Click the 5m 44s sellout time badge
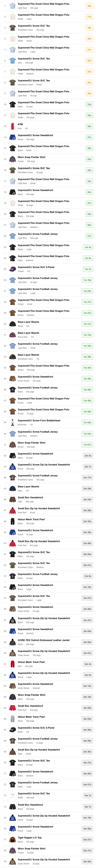 tap(87, 862)
